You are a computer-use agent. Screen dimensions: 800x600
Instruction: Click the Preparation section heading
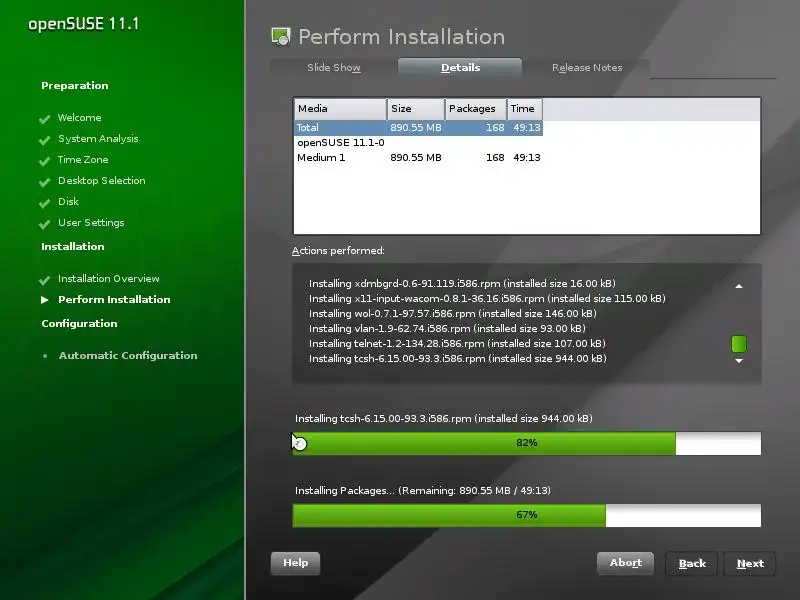(x=74, y=86)
